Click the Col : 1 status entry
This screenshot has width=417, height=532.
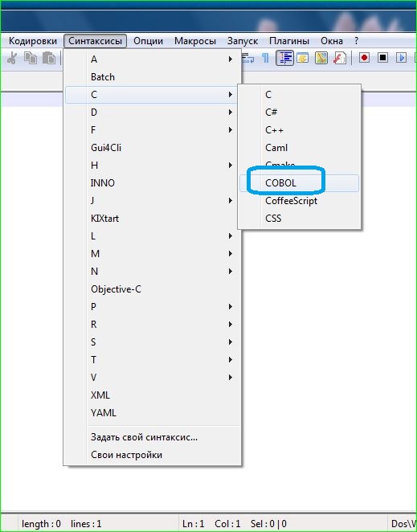pos(227,524)
